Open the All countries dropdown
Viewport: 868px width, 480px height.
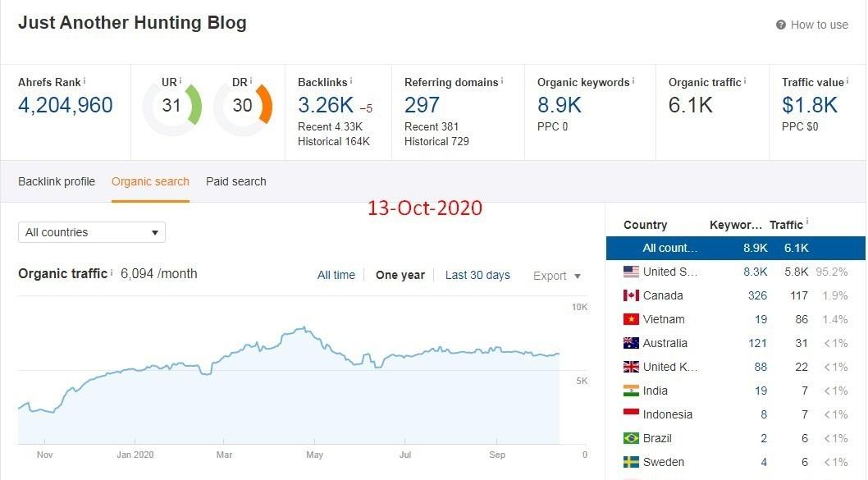tap(91, 232)
